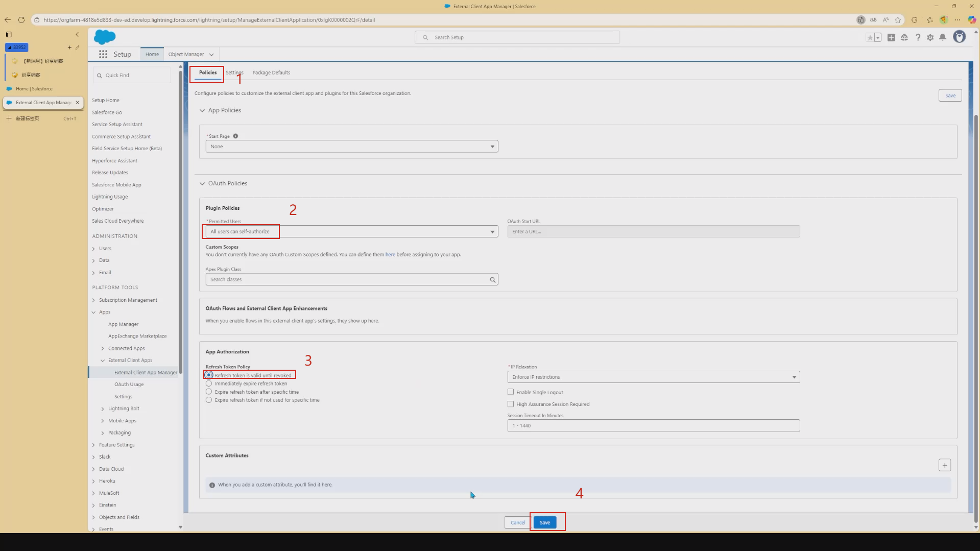Open Global Actions plus icon
The height and width of the screenshot is (551, 980).
891,37
